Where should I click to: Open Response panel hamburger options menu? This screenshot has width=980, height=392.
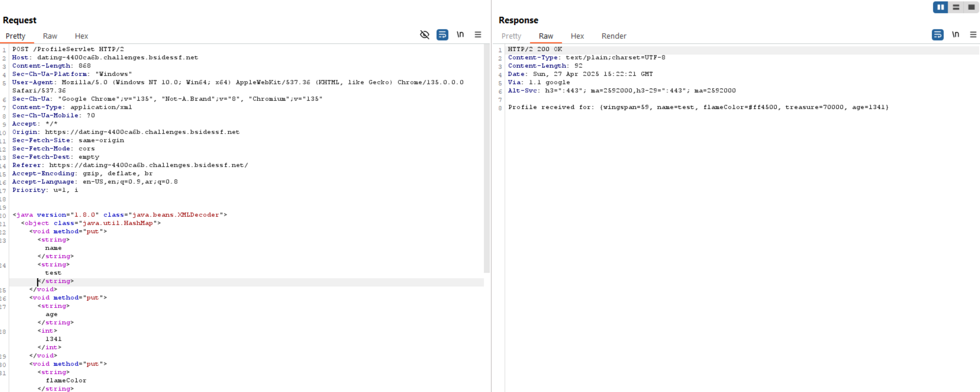(x=973, y=35)
